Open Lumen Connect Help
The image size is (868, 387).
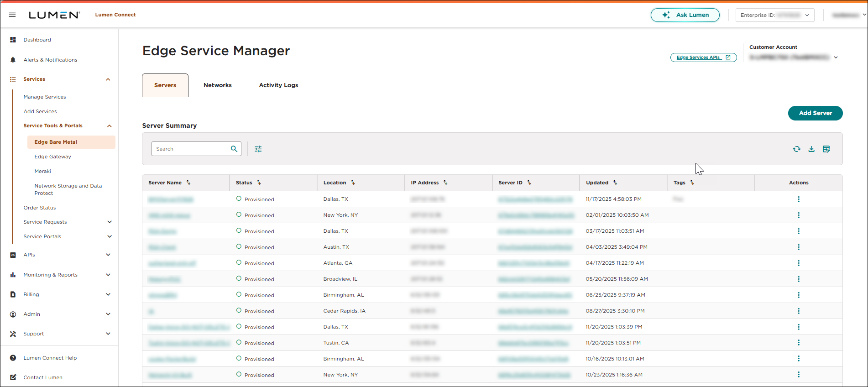point(50,358)
